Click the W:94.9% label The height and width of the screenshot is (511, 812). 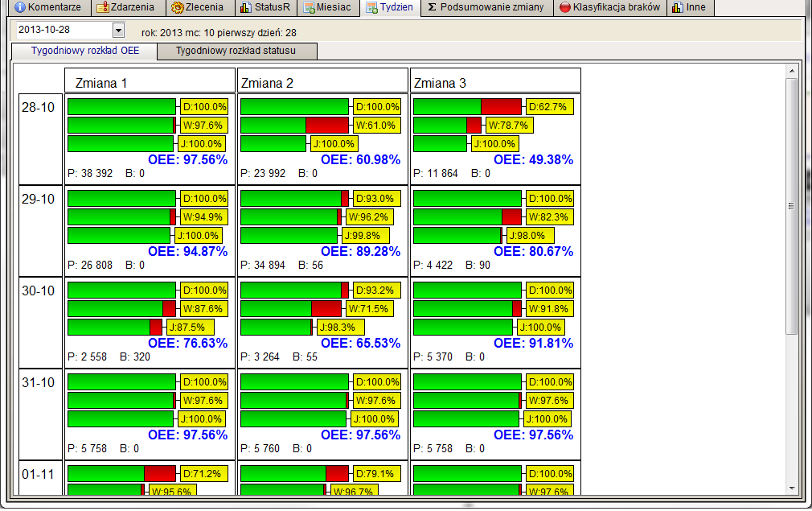pos(203,217)
